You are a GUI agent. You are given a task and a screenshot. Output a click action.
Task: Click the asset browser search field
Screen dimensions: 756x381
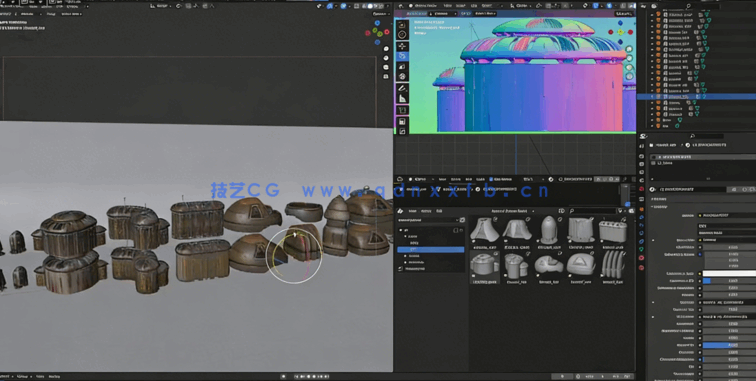coord(594,211)
